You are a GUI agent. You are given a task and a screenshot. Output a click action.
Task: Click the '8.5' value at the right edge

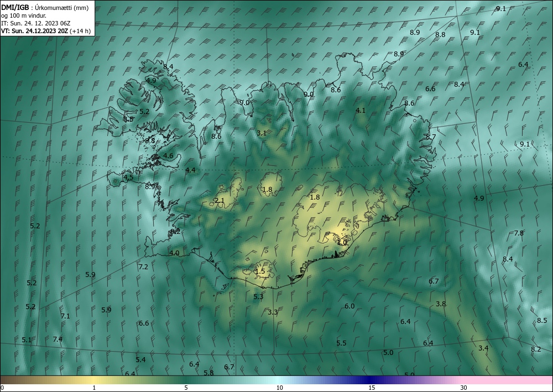(542, 321)
